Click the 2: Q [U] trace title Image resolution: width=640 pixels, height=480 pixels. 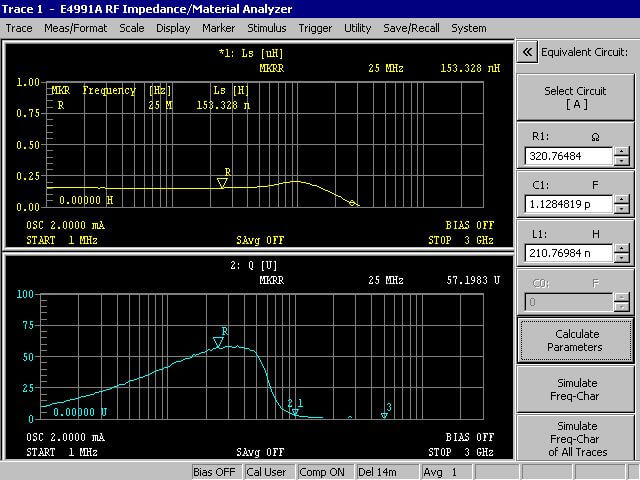(253, 266)
